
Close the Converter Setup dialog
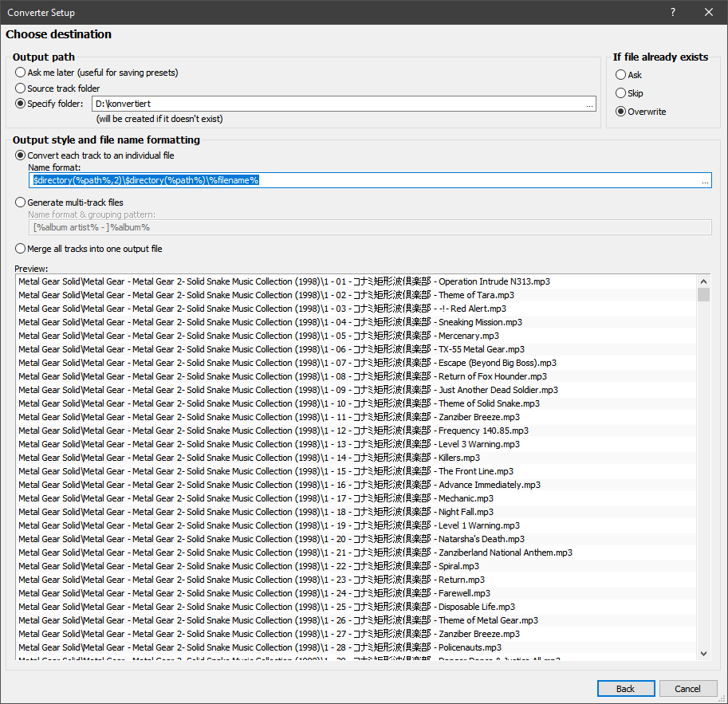click(709, 12)
